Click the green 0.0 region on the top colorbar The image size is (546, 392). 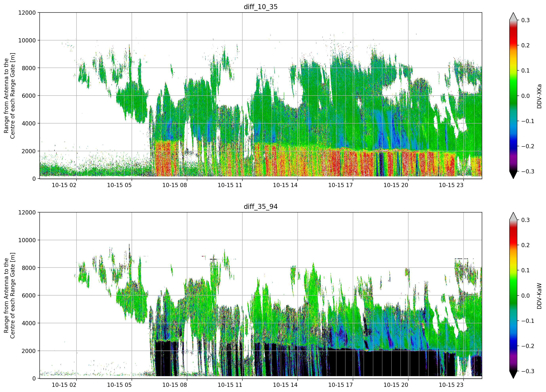(513, 96)
